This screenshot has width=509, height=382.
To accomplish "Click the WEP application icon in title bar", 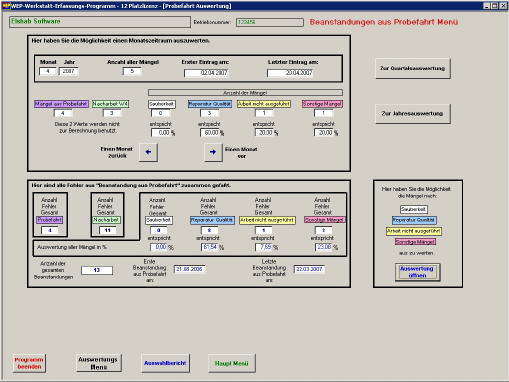I will tap(6, 6).
